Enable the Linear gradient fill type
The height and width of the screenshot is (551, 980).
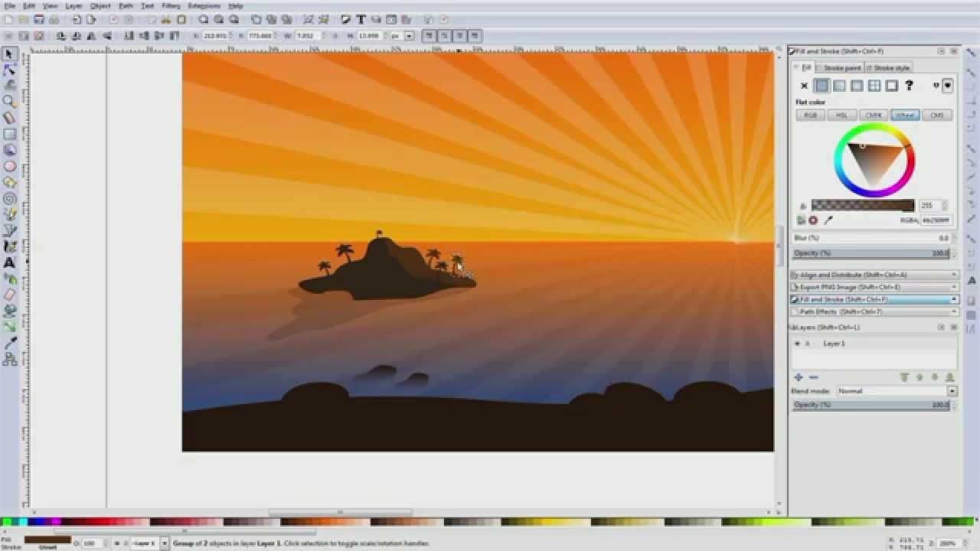839,86
